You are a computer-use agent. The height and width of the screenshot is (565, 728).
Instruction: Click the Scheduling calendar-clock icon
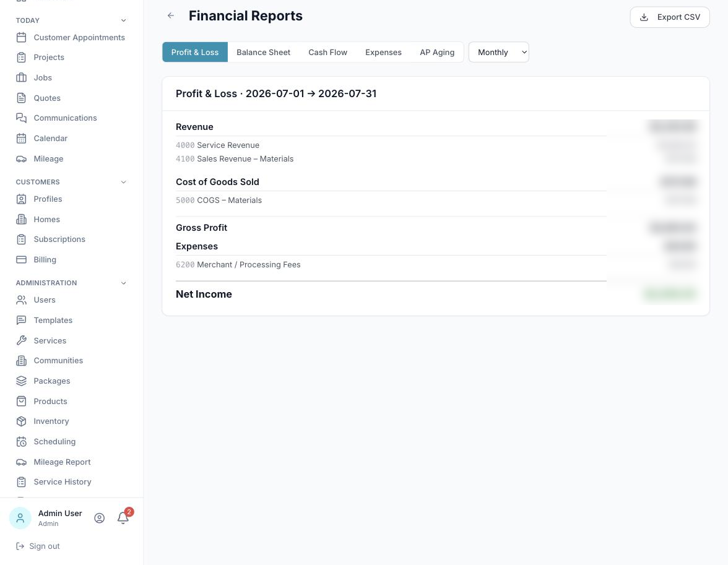[x=21, y=441]
